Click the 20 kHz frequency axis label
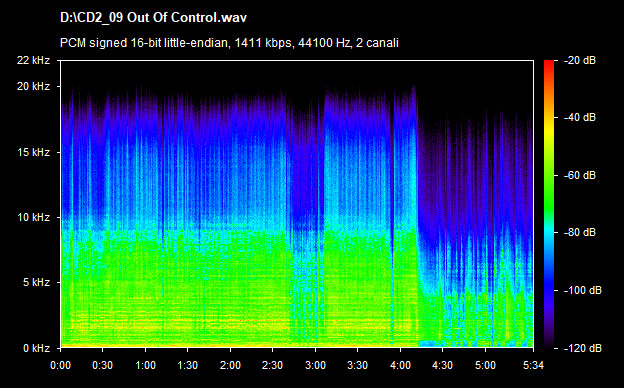This screenshot has width=624, height=388. click(33, 86)
